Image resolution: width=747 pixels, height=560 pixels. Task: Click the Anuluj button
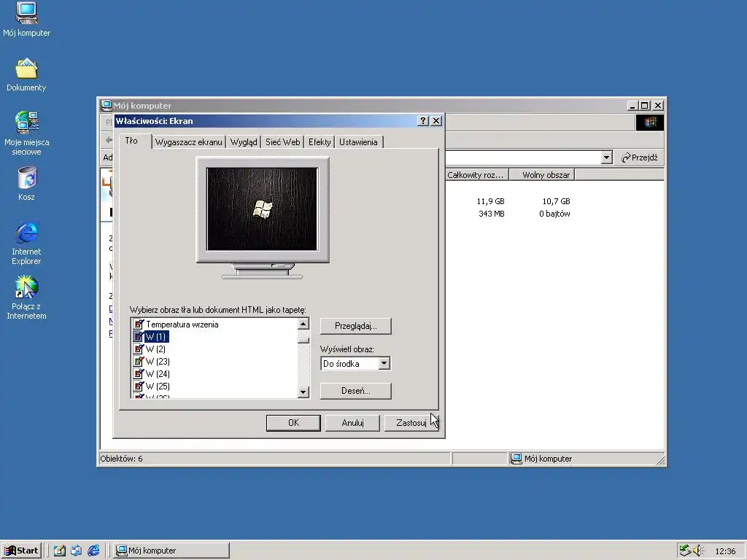tap(352, 423)
